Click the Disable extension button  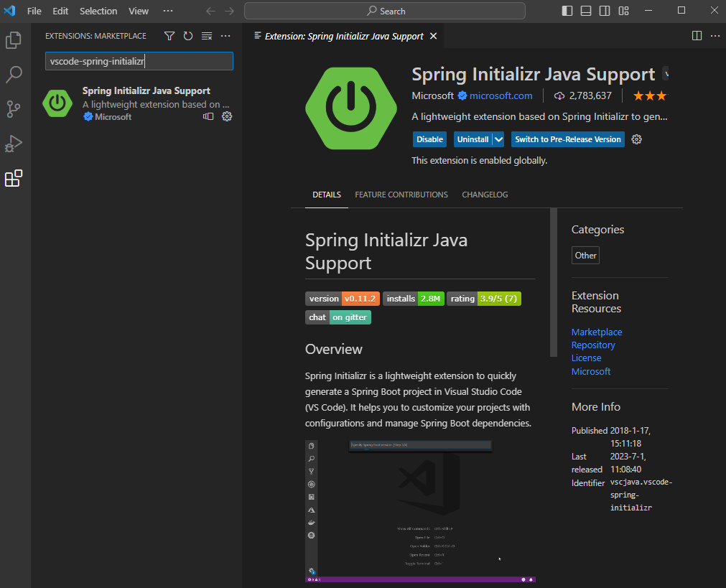(429, 139)
